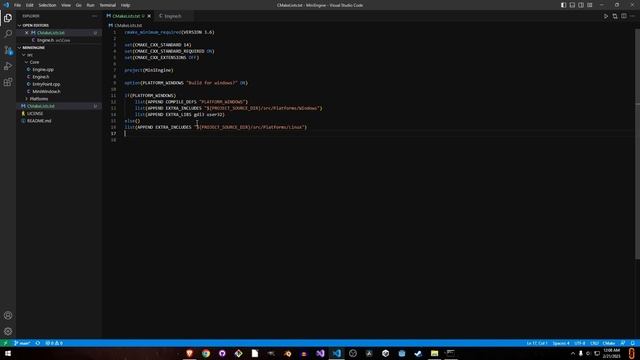Image resolution: width=640 pixels, height=360 pixels.
Task: Open the Source Control view
Action: tap(8, 50)
